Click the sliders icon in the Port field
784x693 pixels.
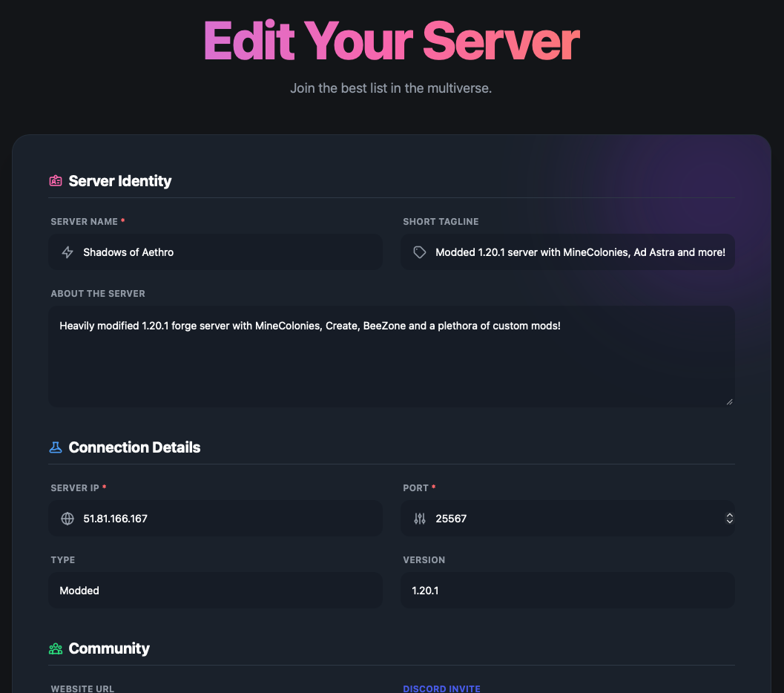(420, 519)
